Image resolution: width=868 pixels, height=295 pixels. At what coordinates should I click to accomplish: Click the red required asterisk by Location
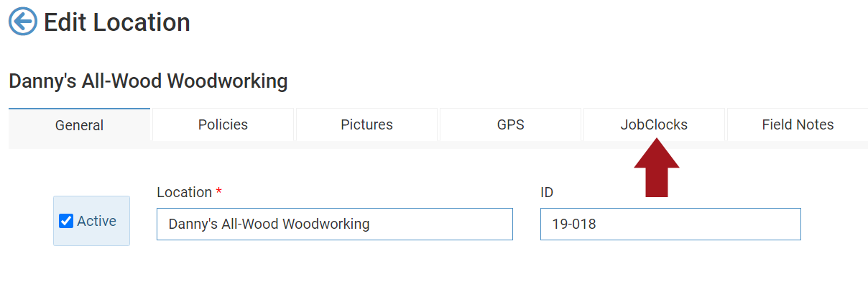218,191
